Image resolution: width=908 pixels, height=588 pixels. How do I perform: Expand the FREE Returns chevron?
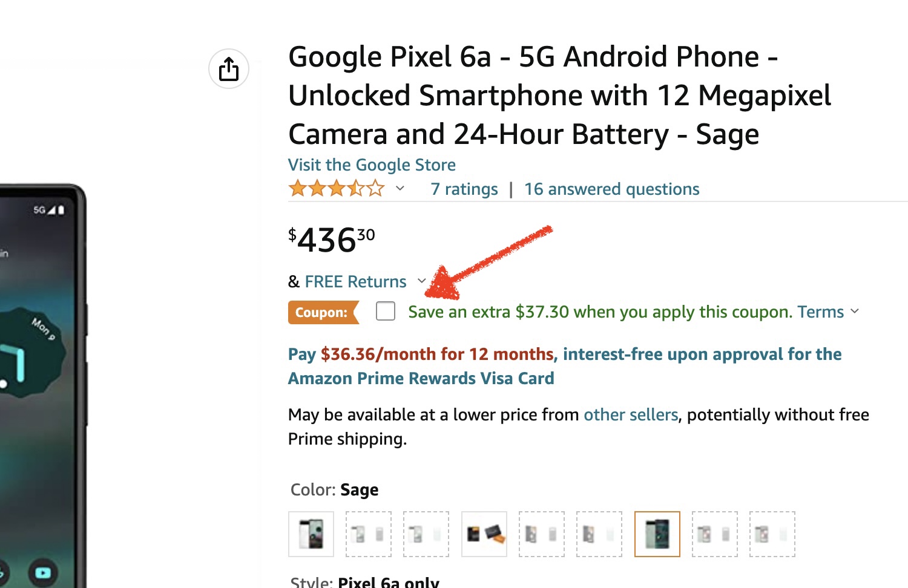(422, 281)
